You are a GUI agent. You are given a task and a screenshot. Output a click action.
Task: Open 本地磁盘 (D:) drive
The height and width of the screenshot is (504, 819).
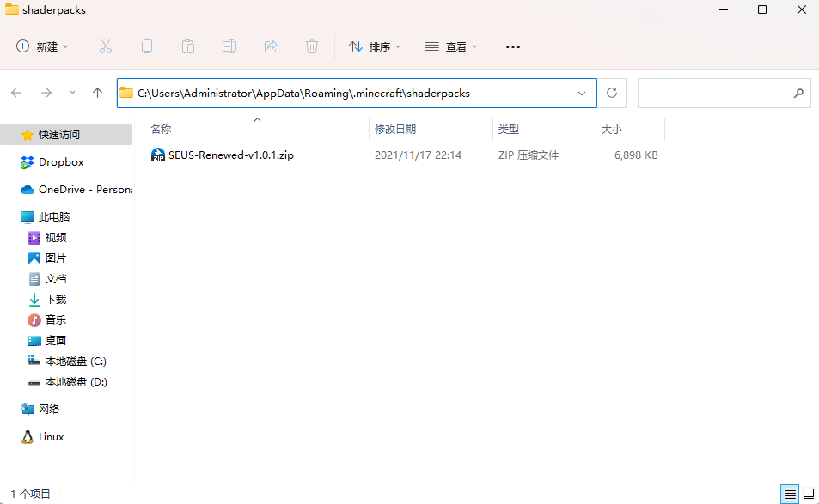66,382
